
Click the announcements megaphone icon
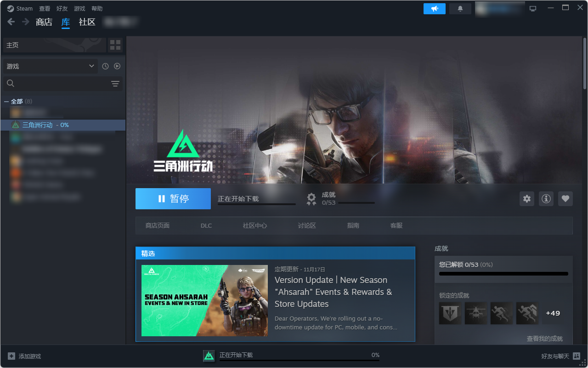[434, 9]
